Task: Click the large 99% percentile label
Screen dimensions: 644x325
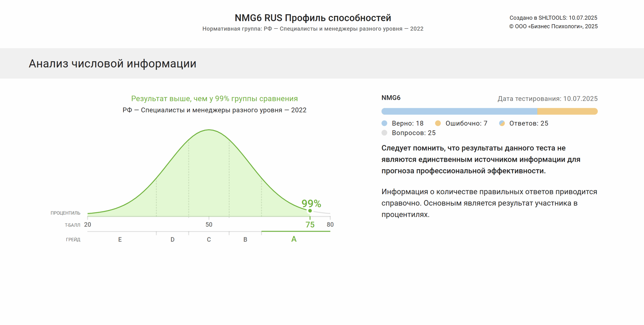Action: click(x=311, y=203)
